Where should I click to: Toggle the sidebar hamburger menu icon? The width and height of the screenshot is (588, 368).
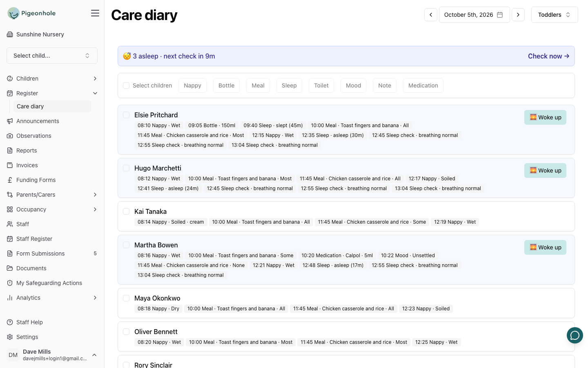[95, 13]
